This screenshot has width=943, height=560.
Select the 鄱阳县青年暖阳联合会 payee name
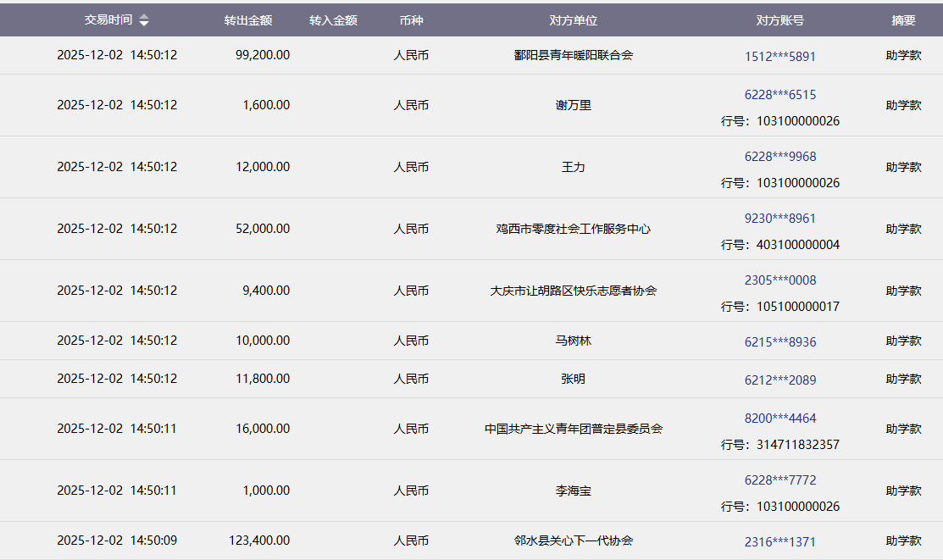[574, 55]
